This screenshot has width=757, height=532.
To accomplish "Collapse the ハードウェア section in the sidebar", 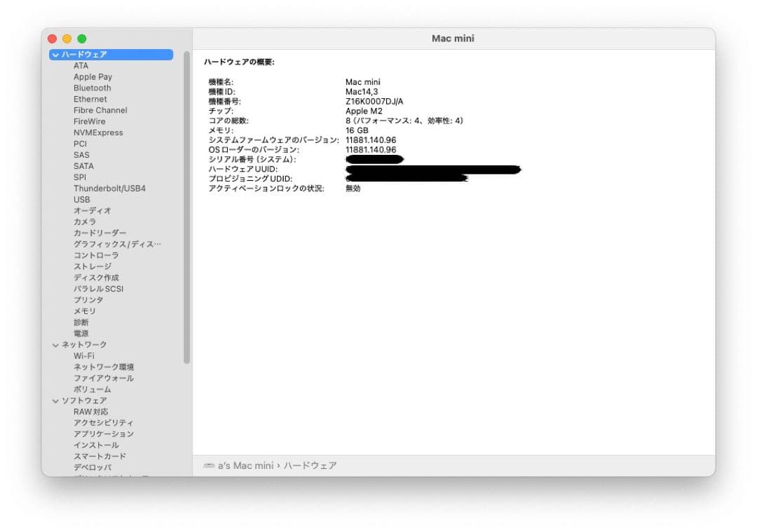I will [x=55, y=54].
